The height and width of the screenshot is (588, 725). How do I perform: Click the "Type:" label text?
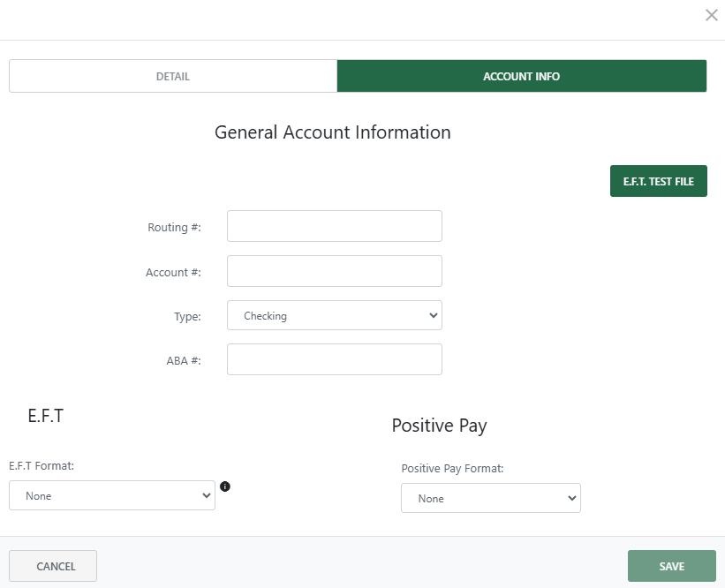pyautogui.click(x=187, y=316)
